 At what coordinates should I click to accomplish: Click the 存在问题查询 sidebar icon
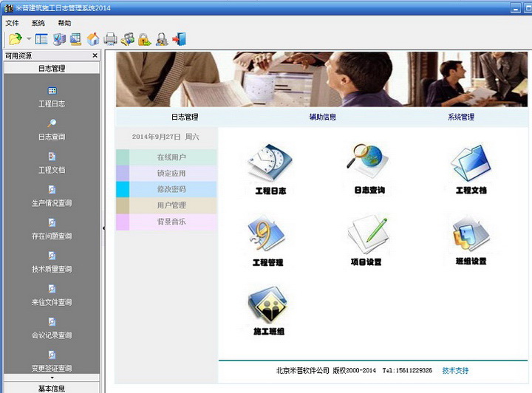click(x=52, y=222)
